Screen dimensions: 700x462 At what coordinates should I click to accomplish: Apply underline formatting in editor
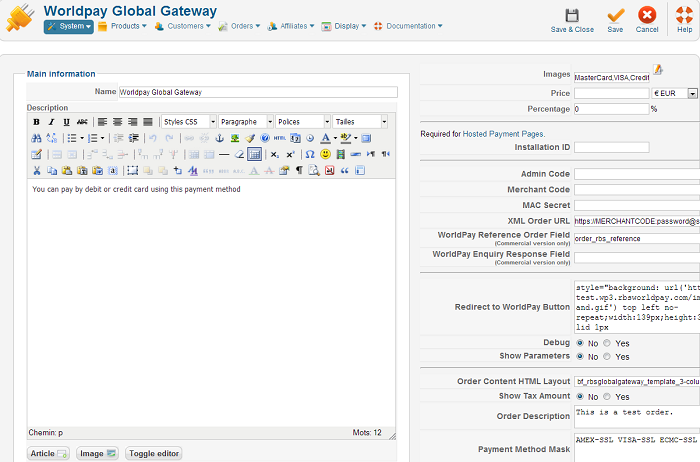point(67,122)
